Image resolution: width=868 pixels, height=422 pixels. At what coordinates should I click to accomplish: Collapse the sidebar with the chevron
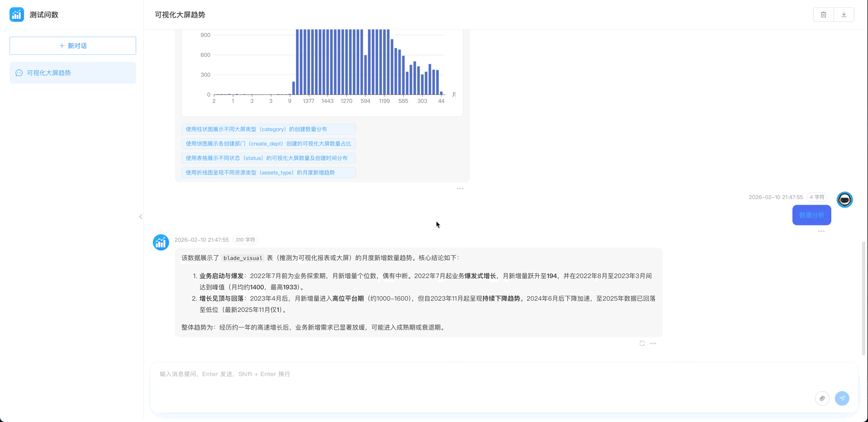[141, 216]
